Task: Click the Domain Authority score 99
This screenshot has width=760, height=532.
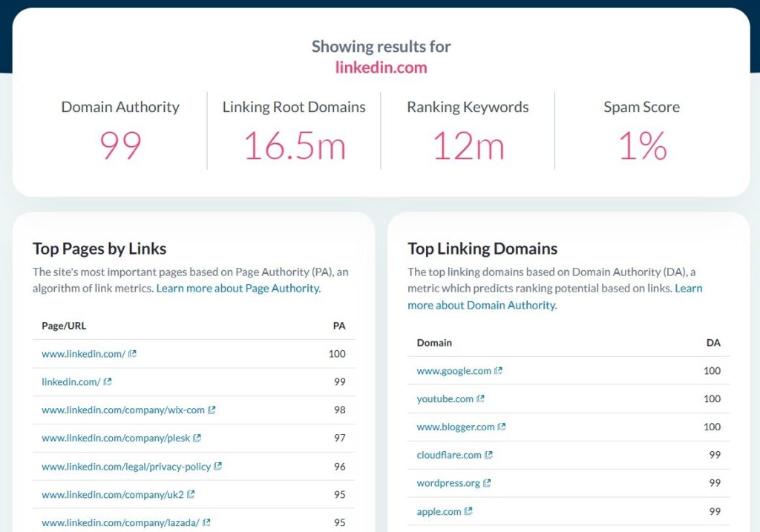Action: (120, 145)
